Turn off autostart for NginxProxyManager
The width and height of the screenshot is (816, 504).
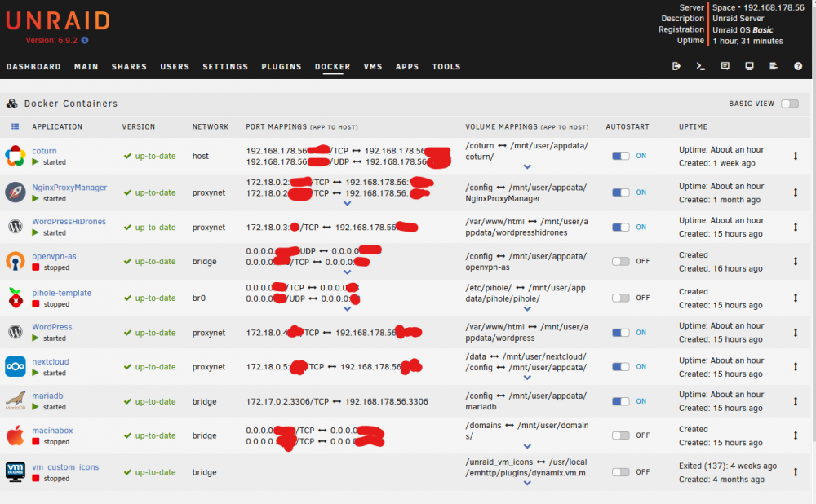pos(620,192)
